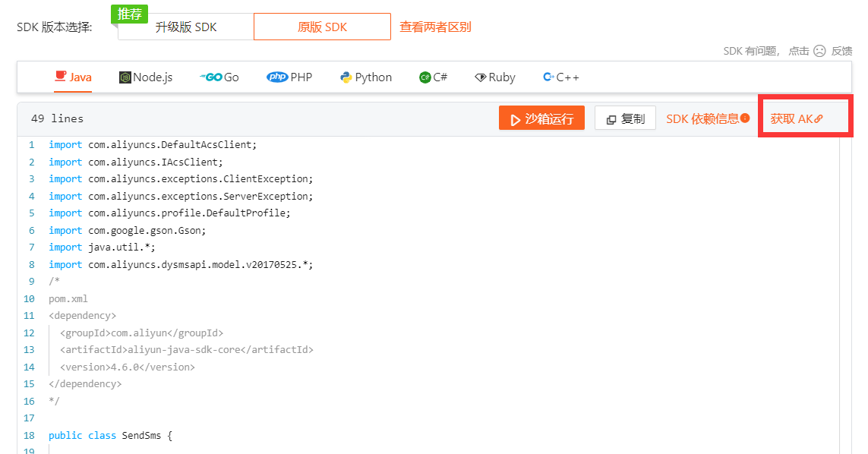Click the Go gopher logo icon
The width and height of the screenshot is (868, 454).
pyautogui.click(x=211, y=77)
